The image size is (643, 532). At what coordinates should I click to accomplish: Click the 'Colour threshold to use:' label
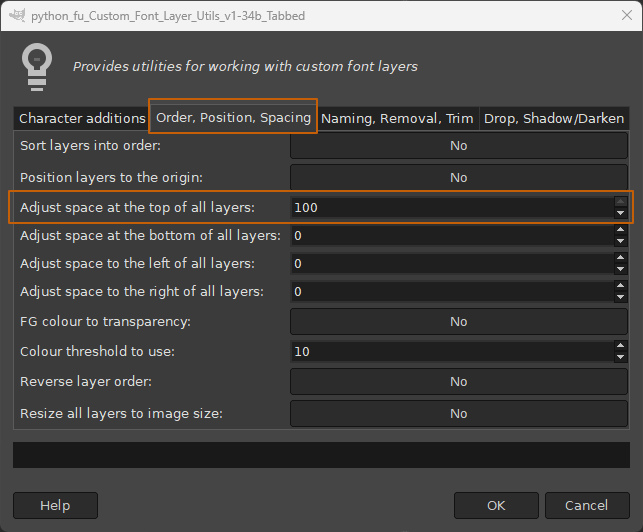(x=97, y=352)
